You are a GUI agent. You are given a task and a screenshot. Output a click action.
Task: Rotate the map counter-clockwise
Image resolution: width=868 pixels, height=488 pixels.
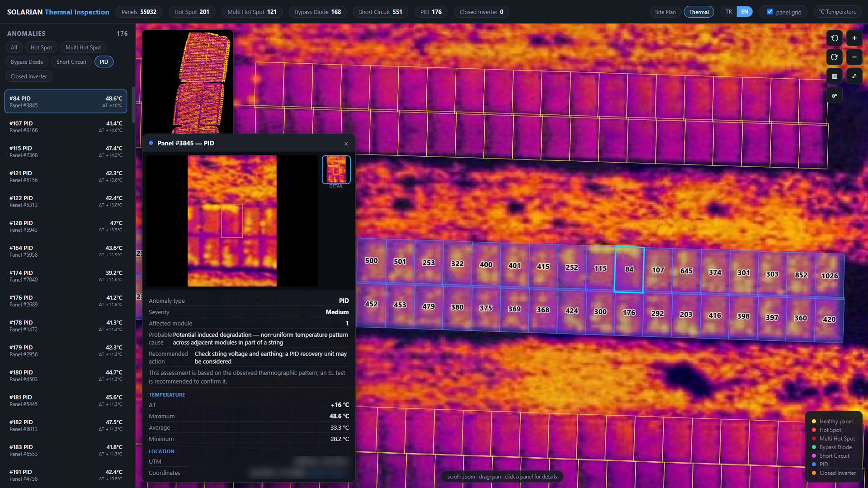click(x=835, y=38)
